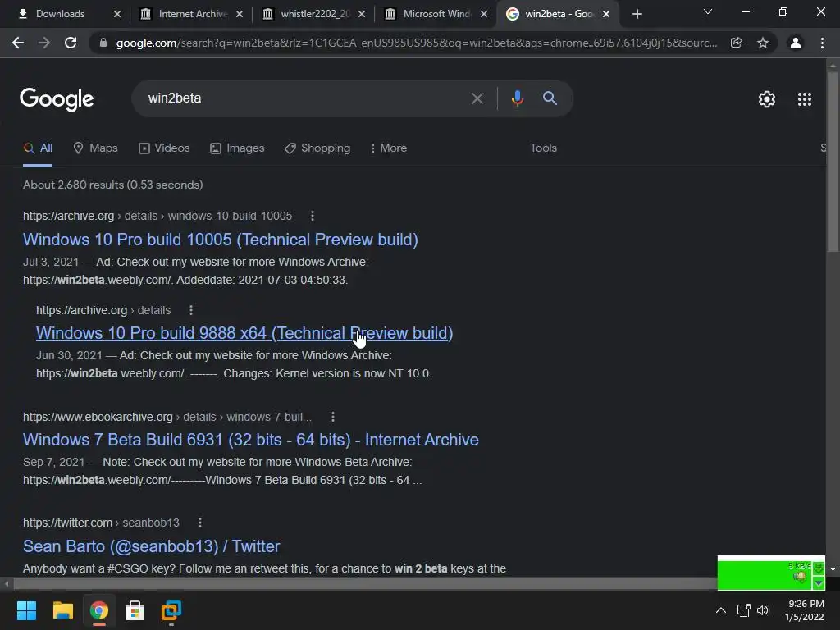View site info via lock icon

[103, 43]
